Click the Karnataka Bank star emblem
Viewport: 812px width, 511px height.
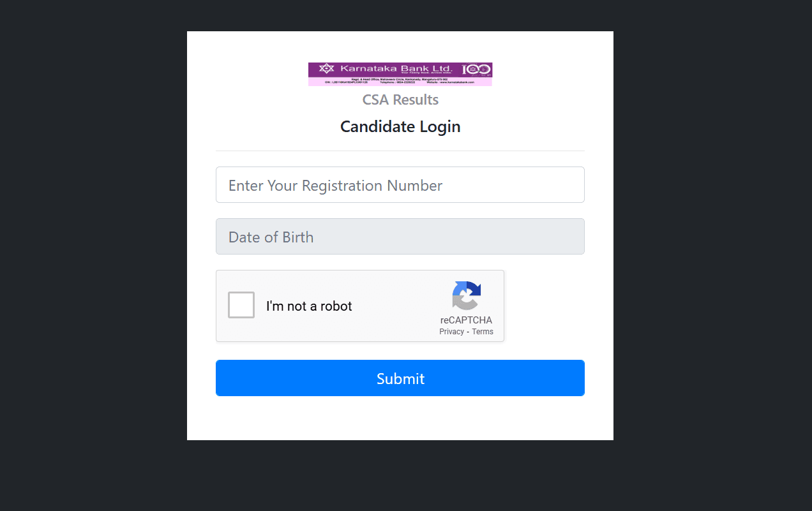coord(326,68)
